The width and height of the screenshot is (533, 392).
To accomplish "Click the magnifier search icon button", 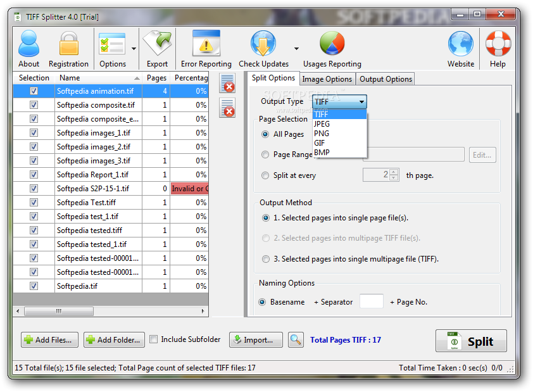I will (x=296, y=339).
